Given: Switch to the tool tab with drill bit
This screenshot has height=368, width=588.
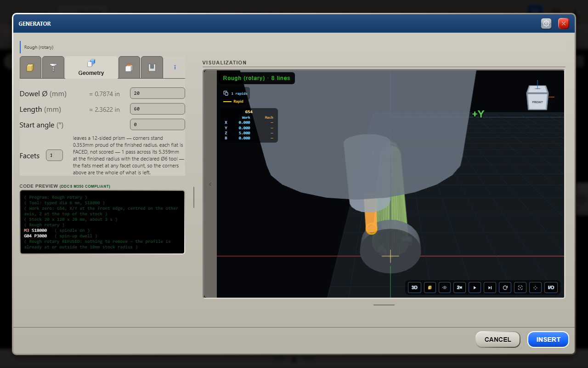Looking at the screenshot, I should [x=53, y=68].
